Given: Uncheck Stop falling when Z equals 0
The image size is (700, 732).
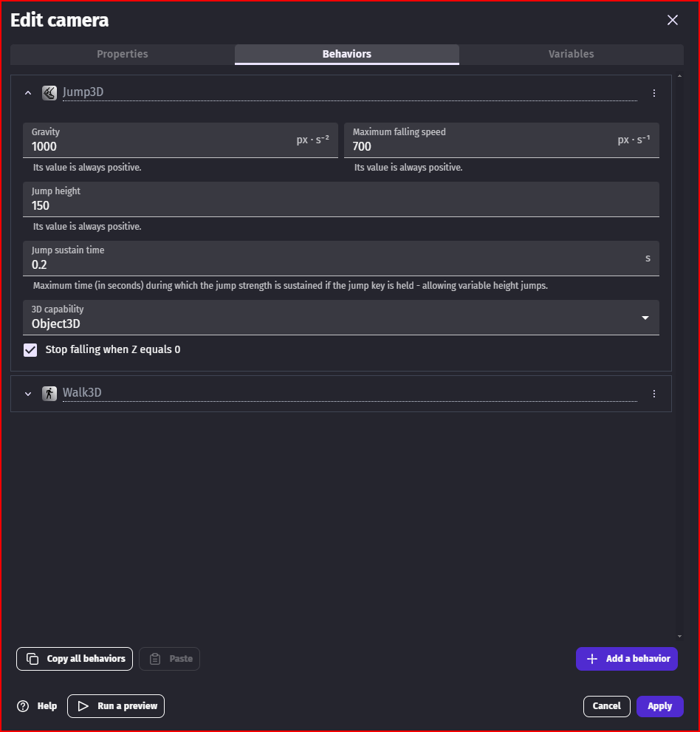Looking at the screenshot, I should pyautogui.click(x=30, y=350).
